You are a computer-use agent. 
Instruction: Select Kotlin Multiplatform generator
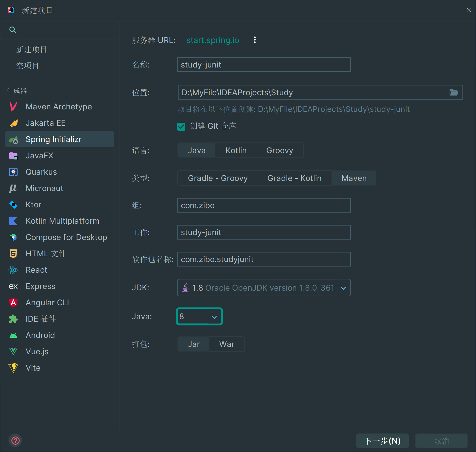click(60, 221)
